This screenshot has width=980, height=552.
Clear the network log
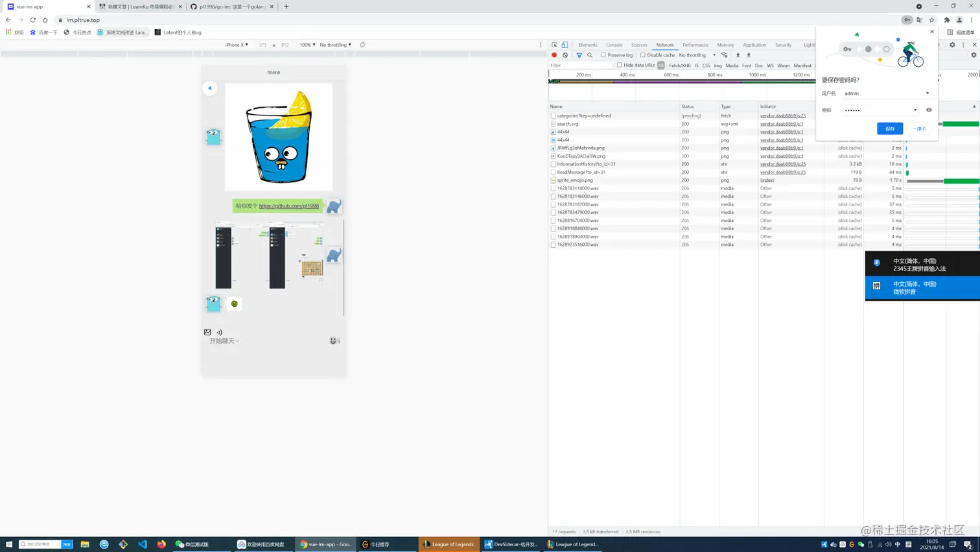565,55
